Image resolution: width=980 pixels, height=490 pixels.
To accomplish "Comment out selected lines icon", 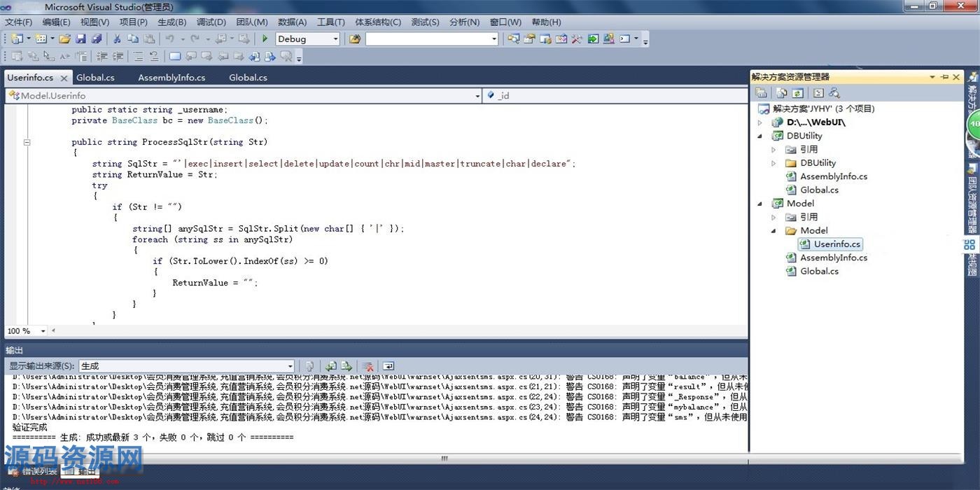I will (138, 56).
